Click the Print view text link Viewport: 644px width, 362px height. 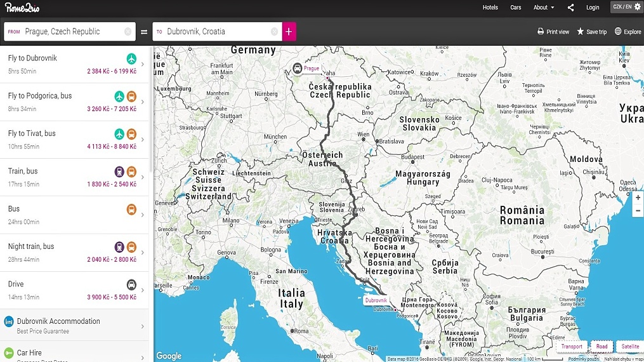tap(558, 32)
